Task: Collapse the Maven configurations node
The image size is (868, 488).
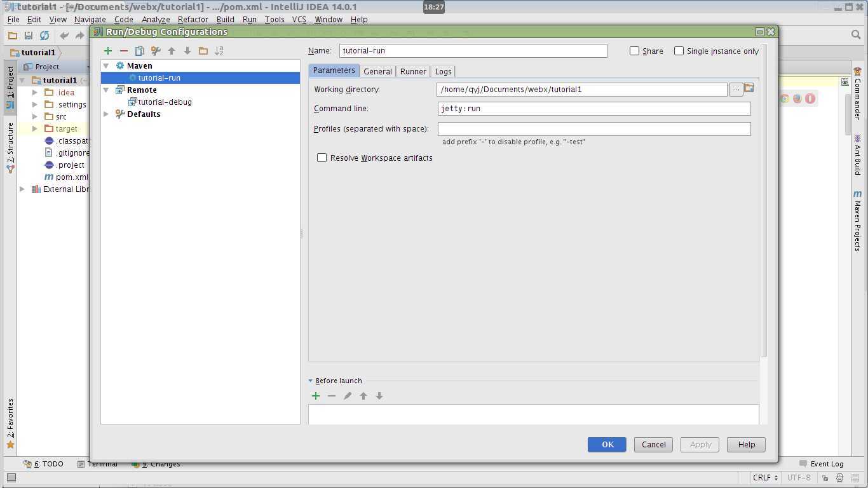Action: (106, 66)
